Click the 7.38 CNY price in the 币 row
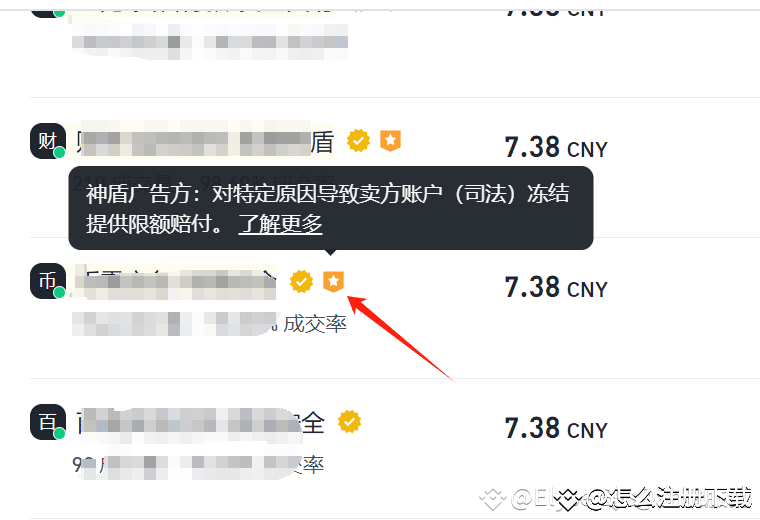This screenshot has height=520, width=760. [556, 287]
